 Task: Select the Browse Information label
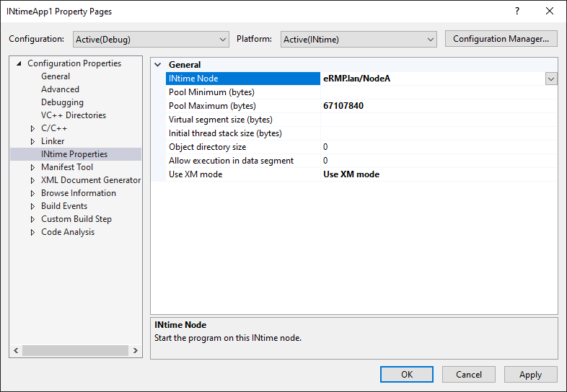79,193
